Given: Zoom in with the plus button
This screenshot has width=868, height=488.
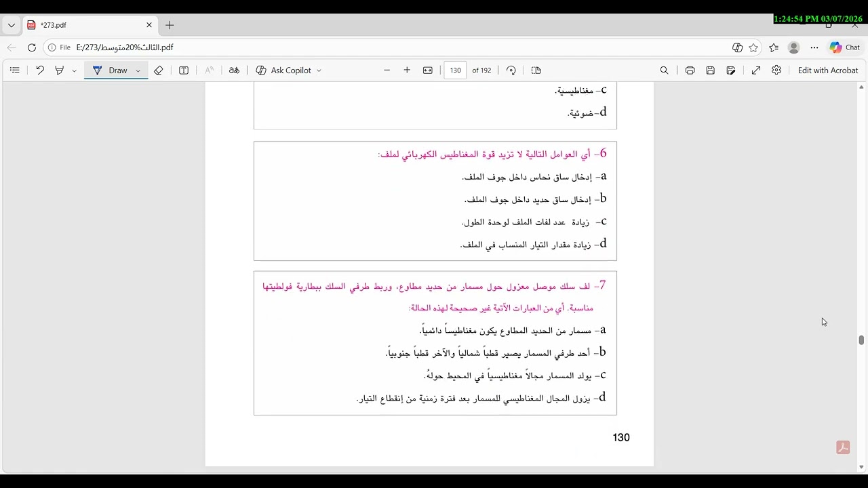Looking at the screenshot, I should tap(407, 70).
